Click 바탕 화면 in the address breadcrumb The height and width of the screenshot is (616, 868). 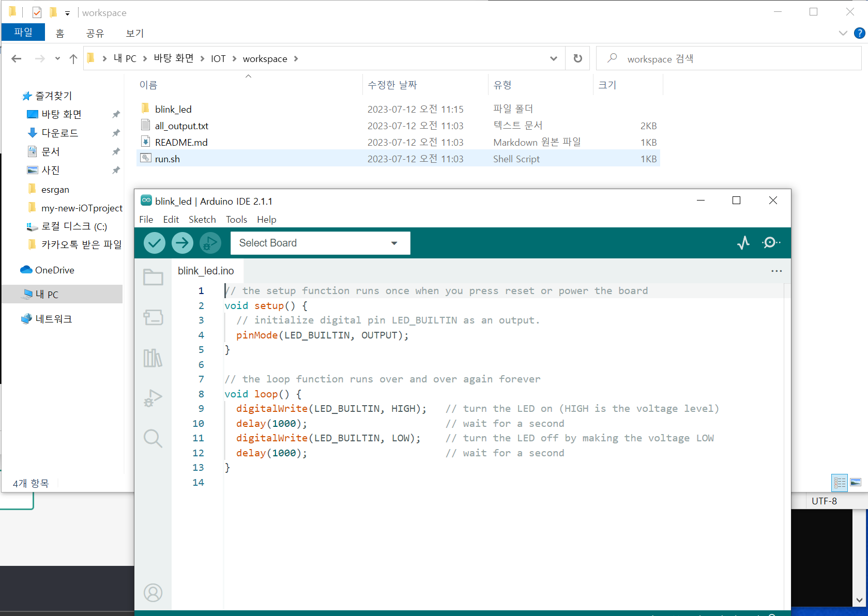click(174, 58)
